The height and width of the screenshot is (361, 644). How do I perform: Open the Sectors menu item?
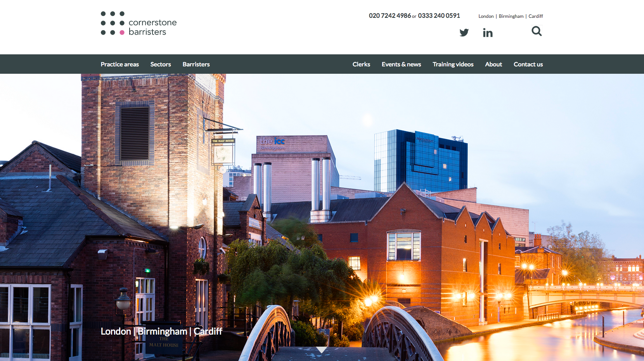161,64
